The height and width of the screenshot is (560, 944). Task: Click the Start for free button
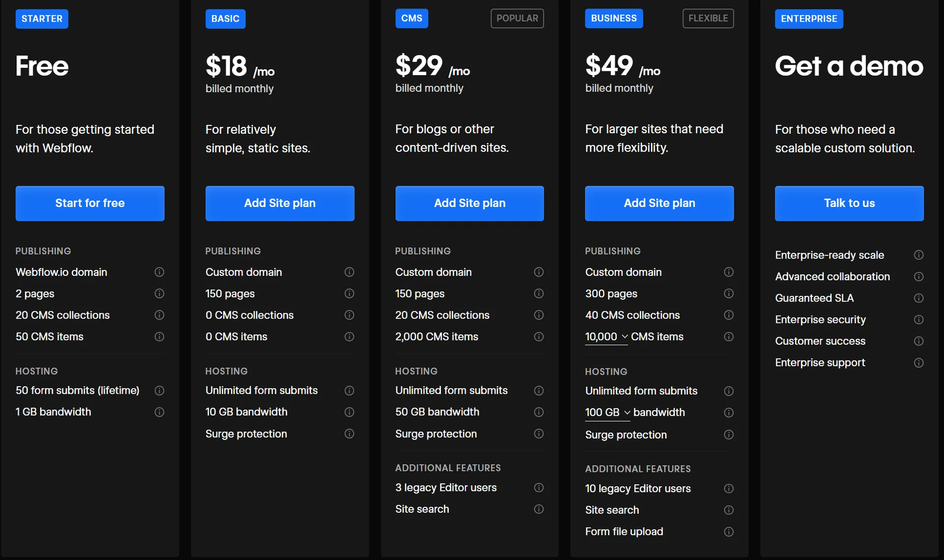click(x=90, y=203)
